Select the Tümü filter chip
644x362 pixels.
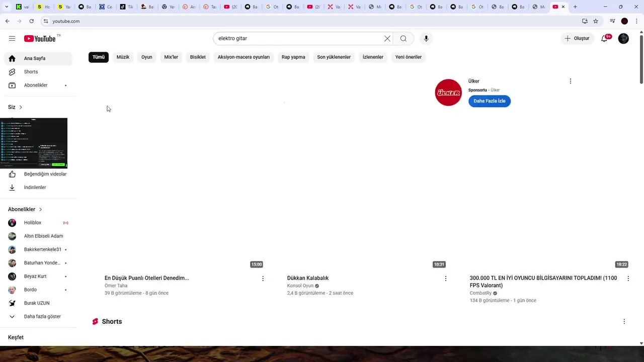tap(99, 57)
